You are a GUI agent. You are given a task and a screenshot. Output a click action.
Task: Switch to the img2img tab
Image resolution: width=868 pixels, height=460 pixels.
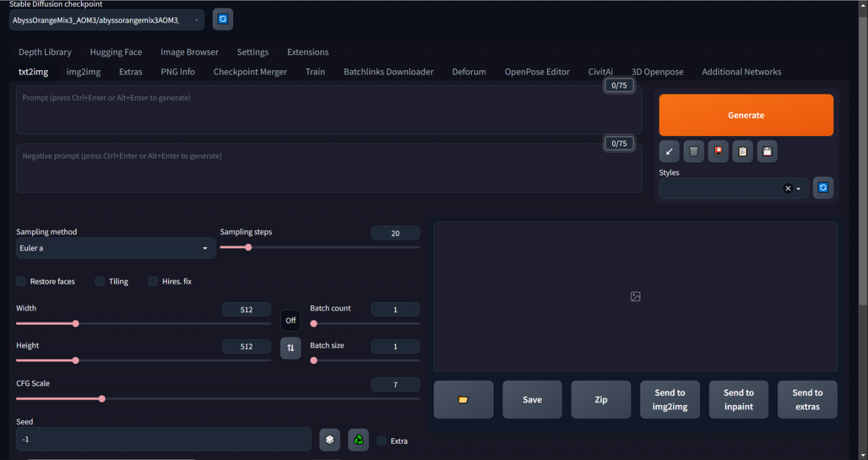pos(83,72)
